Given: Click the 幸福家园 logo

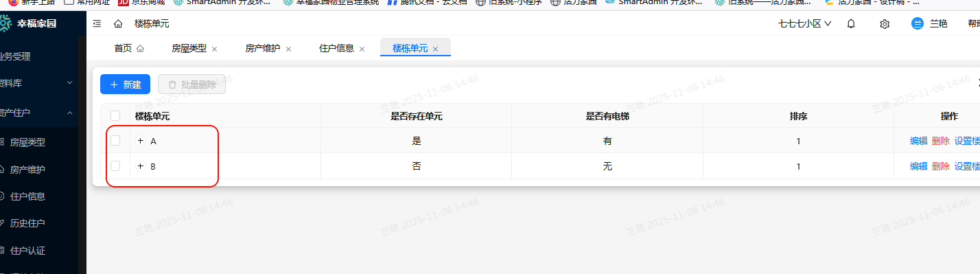Looking at the screenshot, I should tap(28, 24).
